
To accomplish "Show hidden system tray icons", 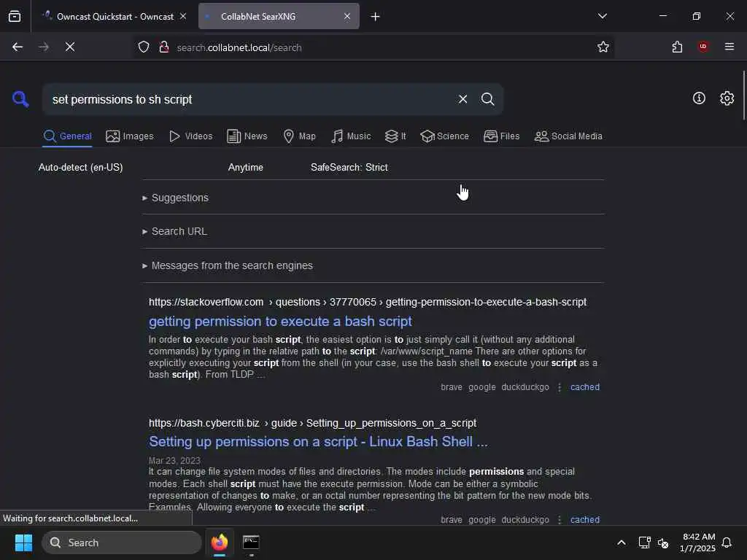I will pos(622,542).
